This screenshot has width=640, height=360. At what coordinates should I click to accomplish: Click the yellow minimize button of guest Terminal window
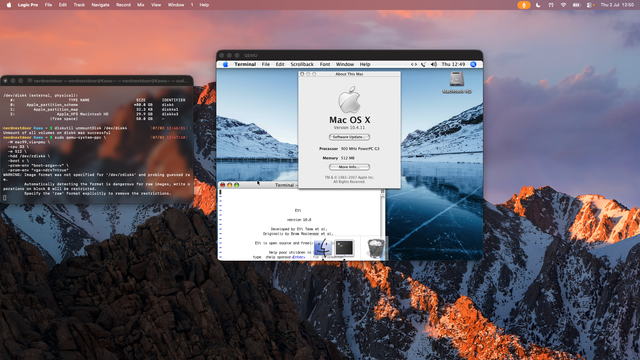pyautogui.click(x=229, y=185)
